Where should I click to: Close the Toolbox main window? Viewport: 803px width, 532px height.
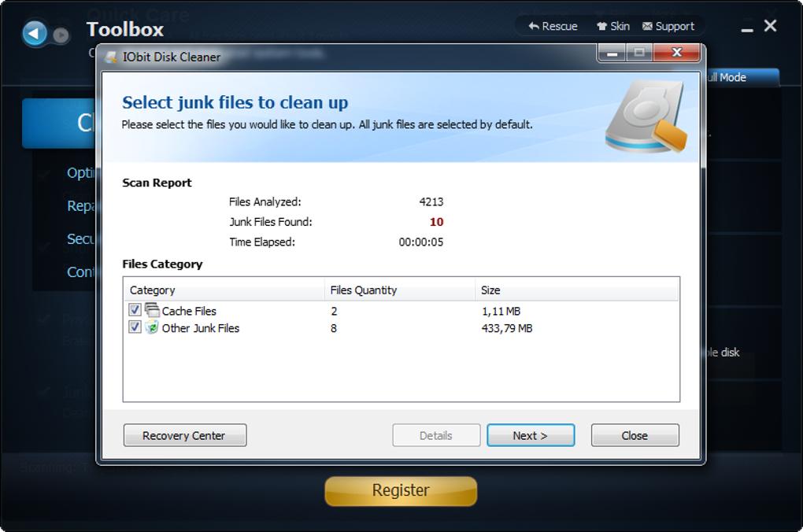click(x=770, y=26)
